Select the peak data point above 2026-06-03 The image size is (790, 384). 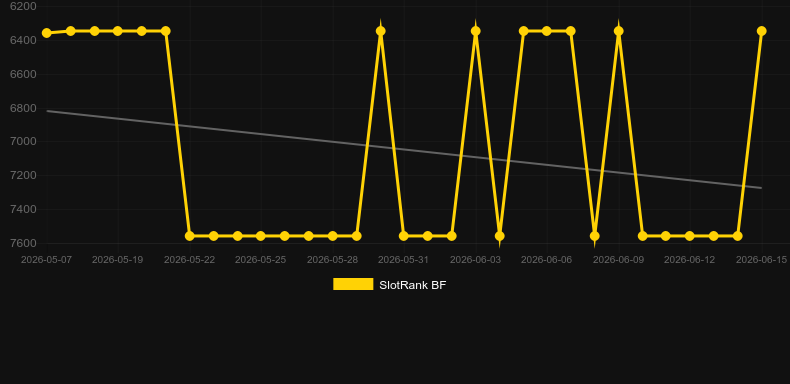pyautogui.click(x=476, y=31)
